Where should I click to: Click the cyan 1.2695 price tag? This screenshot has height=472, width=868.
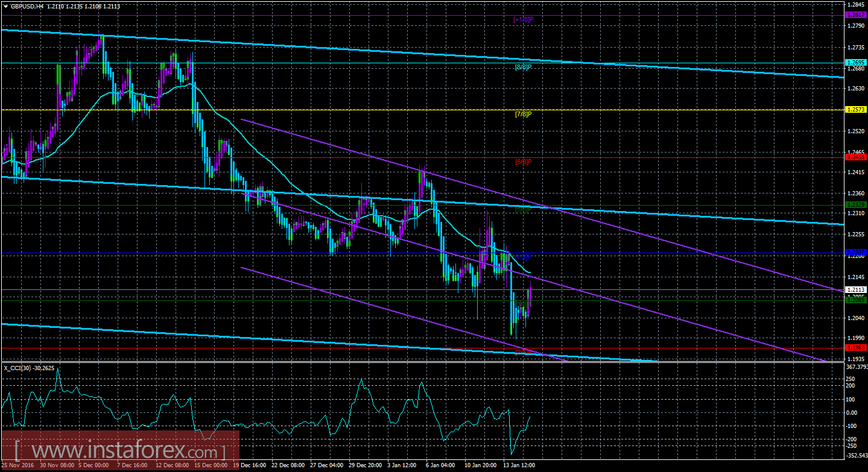pyautogui.click(x=856, y=63)
